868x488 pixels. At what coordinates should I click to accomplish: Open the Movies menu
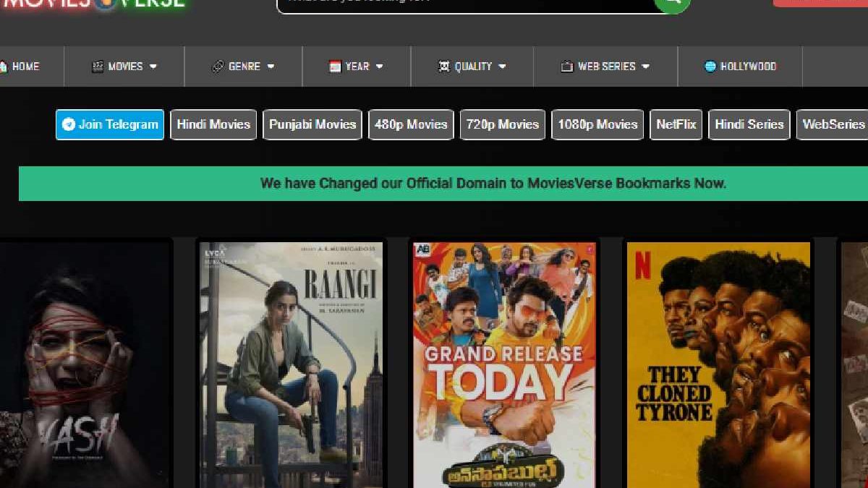(124, 67)
